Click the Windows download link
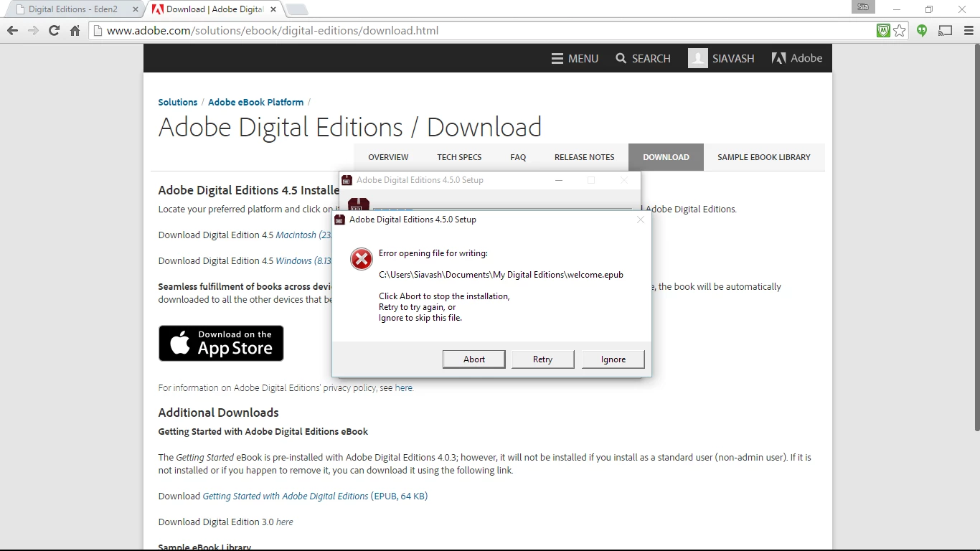980x551 pixels. coord(303,260)
